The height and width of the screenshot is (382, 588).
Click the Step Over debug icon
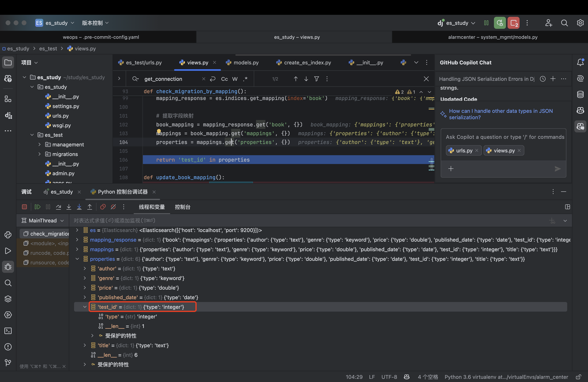coord(58,207)
